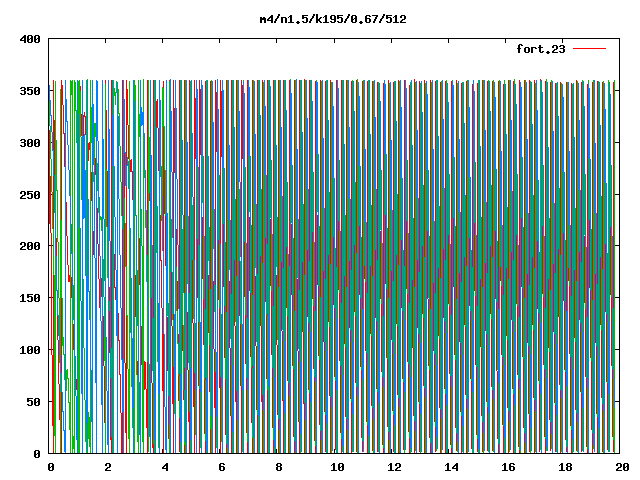Click y-axis label 300

30,143
